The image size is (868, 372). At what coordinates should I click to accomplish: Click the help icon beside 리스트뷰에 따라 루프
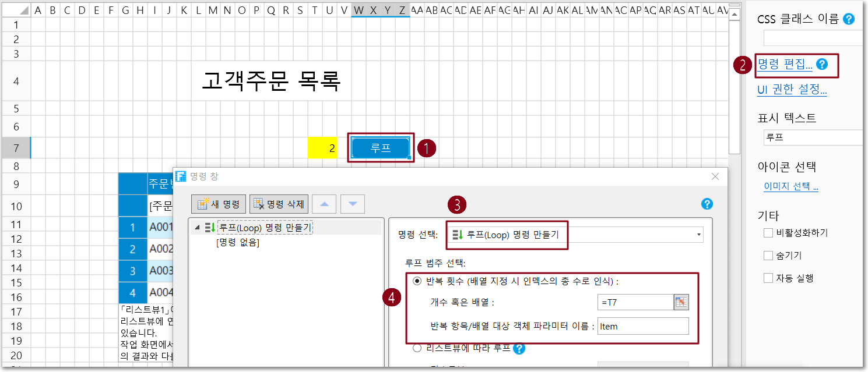[x=519, y=349]
